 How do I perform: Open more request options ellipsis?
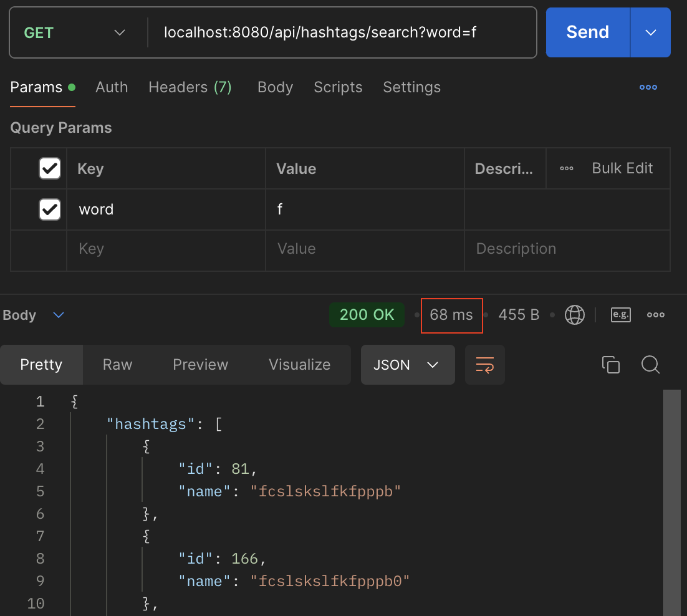(x=648, y=87)
